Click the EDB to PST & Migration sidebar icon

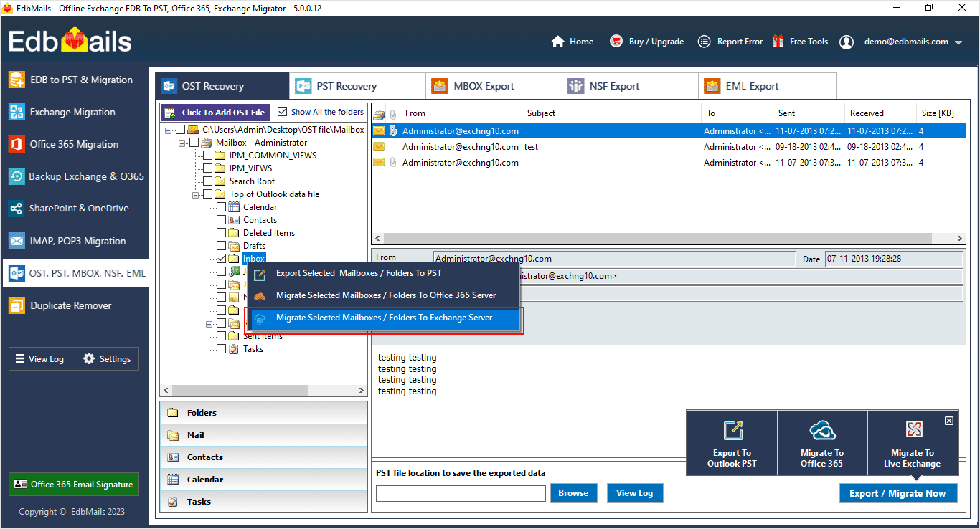pos(17,80)
